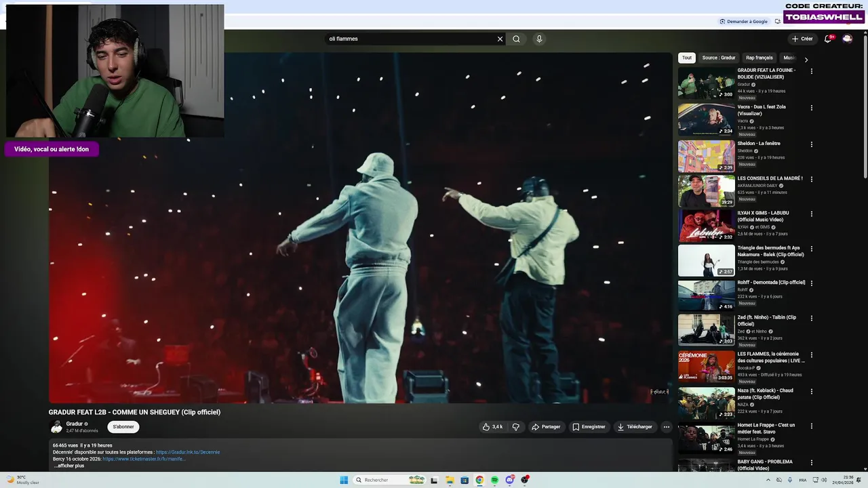Screen dimensions: 868x488
Task: Click Demander à Google in the browser bar
Action: tap(744, 21)
